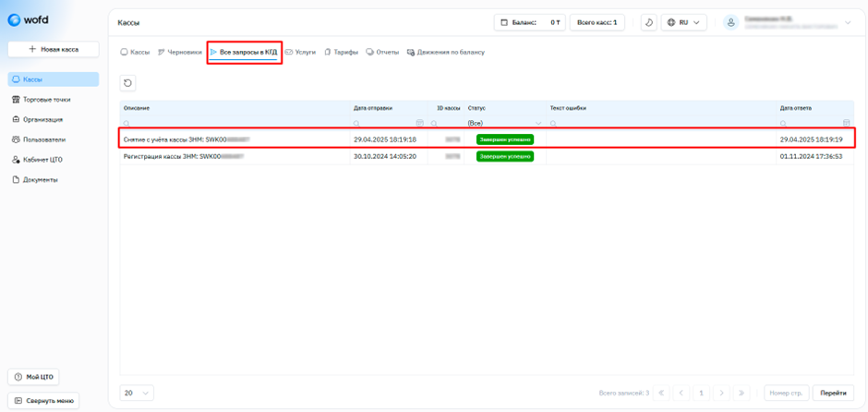Click the ID кассы filter search field
This screenshot has height=412, width=868.
(x=446, y=122)
